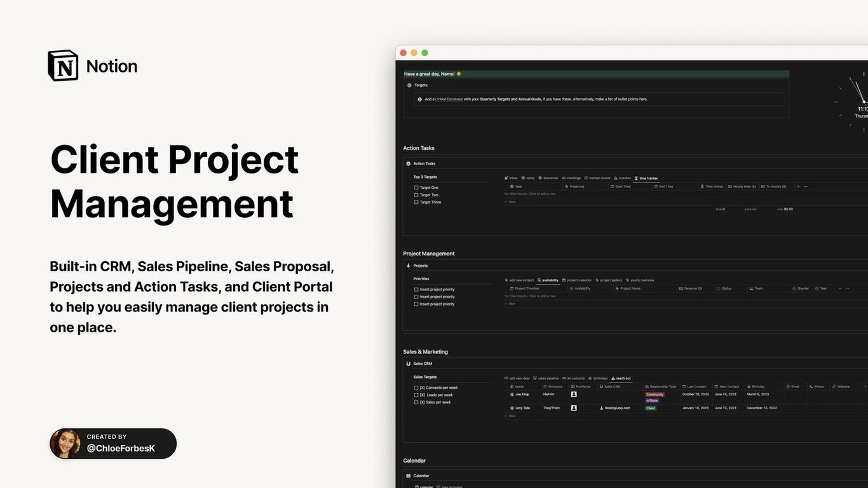Click the December 15, 2022 birthday cell
Screen dimensions: 868x488
[x=761, y=408]
